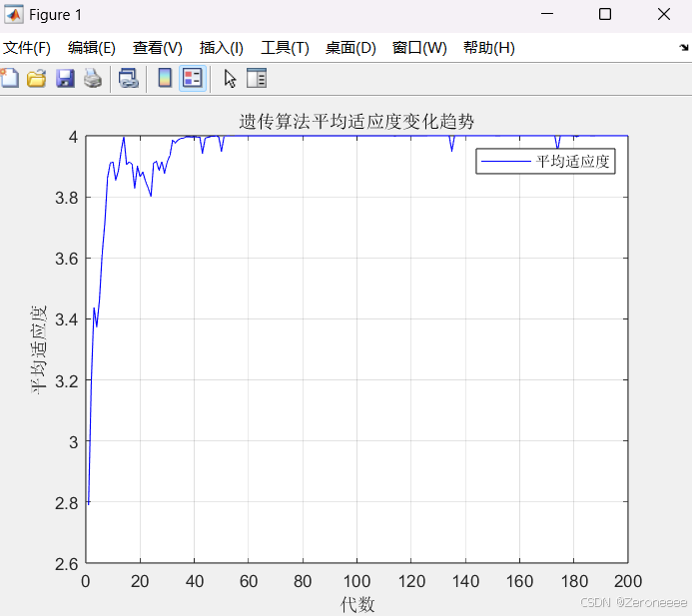Toggle the Insert Legend toolbar button
Screen dimensions: 692x616
click(193, 79)
